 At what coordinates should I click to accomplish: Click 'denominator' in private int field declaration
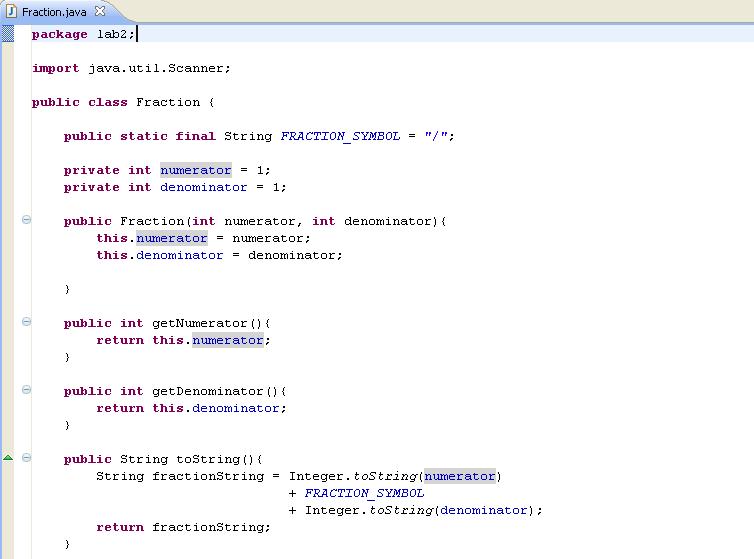(x=203, y=187)
